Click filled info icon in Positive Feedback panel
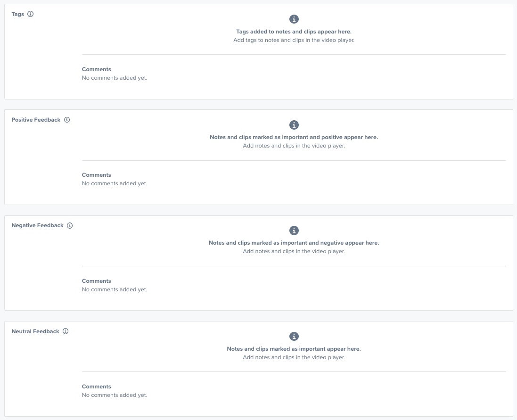 click(x=294, y=125)
